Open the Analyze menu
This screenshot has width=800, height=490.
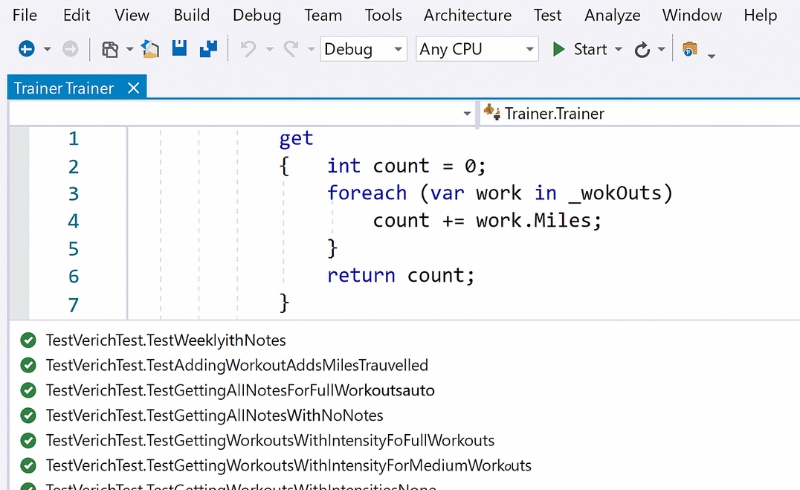tap(612, 16)
